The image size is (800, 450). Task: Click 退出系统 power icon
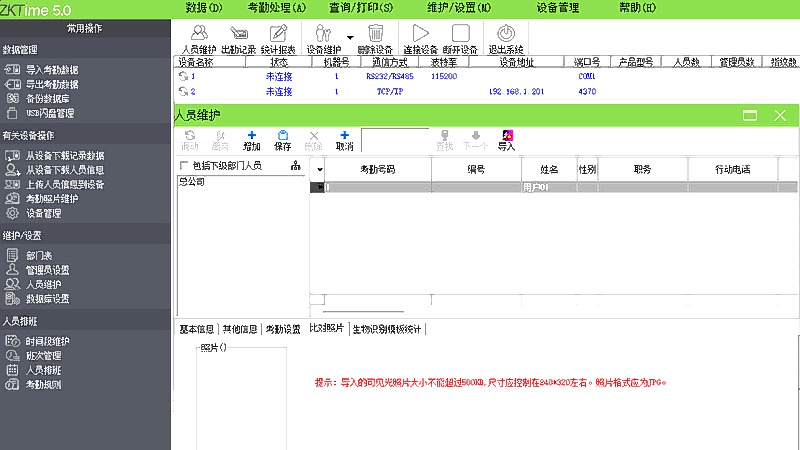(506, 39)
